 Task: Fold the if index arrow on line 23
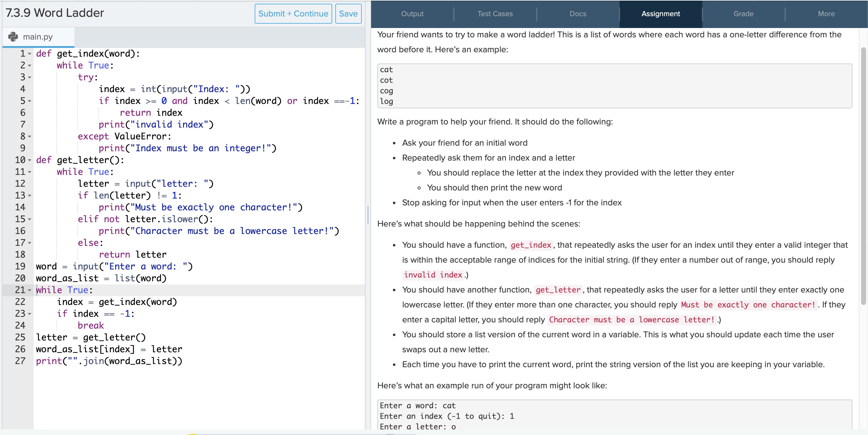pos(30,314)
